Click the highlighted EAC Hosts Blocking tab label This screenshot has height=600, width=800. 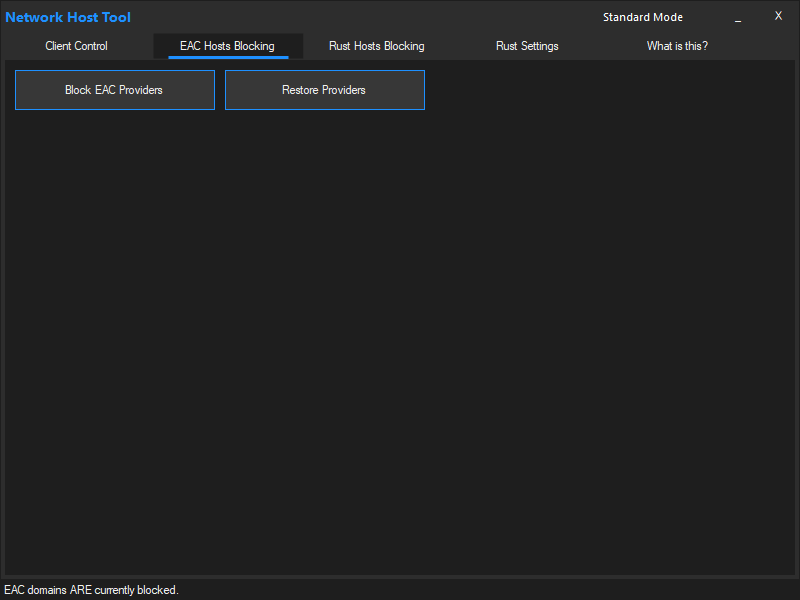(227, 46)
